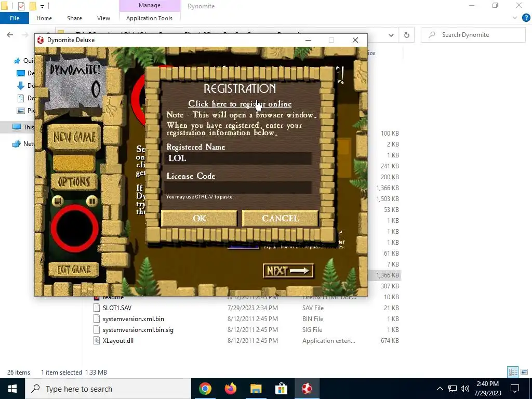Go back with File Explorer back arrow
Viewport: 532px width, 399px height.
click(x=10, y=35)
